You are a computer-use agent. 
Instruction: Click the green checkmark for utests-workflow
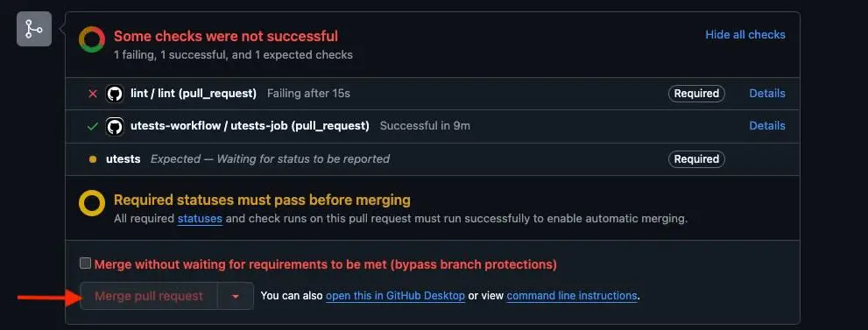pos(93,126)
